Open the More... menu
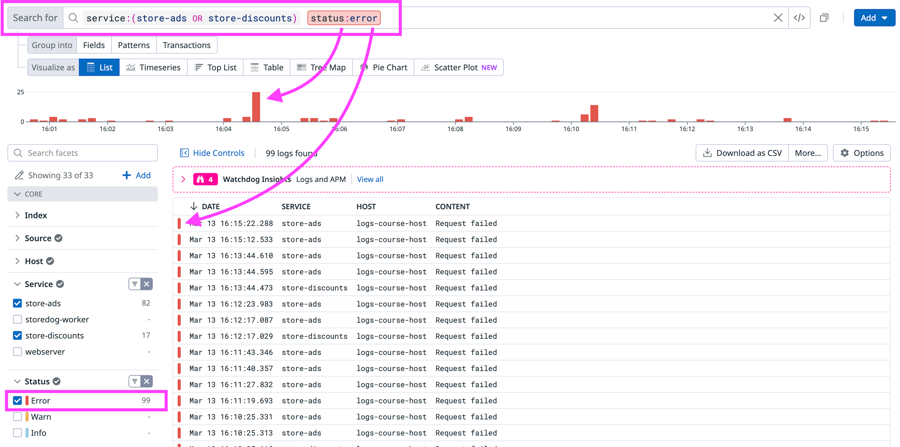 pyautogui.click(x=808, y=153)
